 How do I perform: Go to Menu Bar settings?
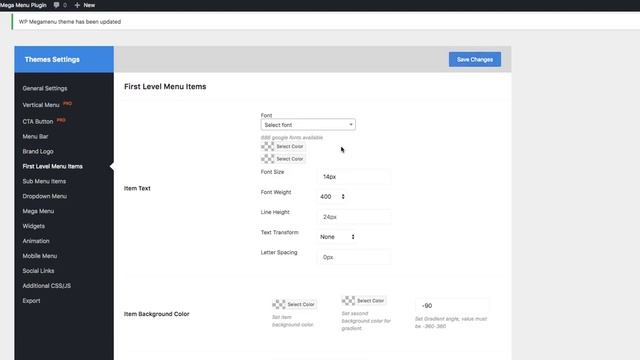point(36,136)
